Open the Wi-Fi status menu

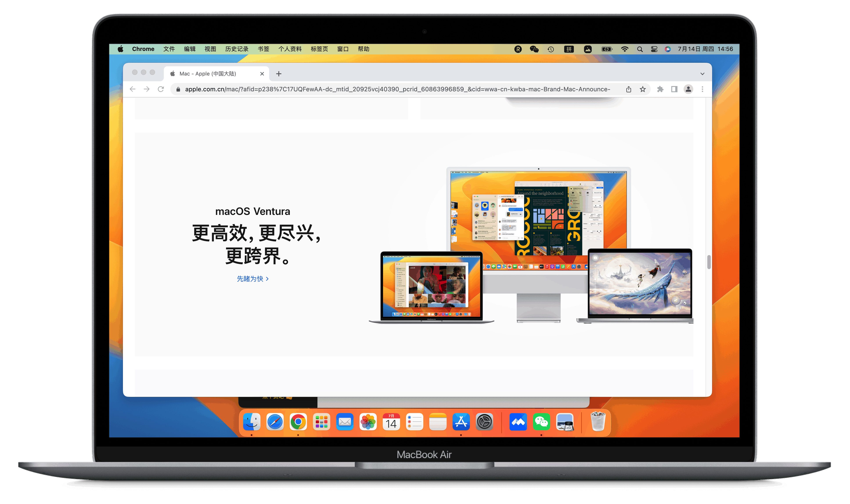[x=625, y=49]
